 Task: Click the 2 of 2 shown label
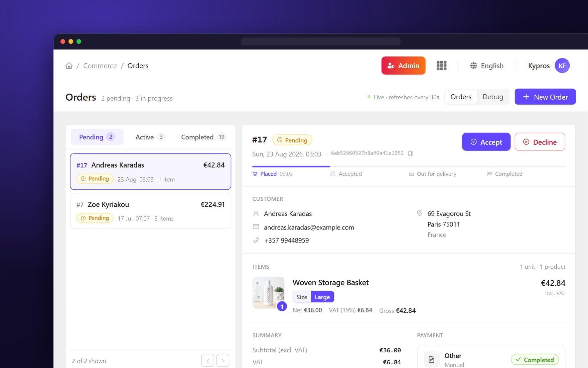pos(89,361)
